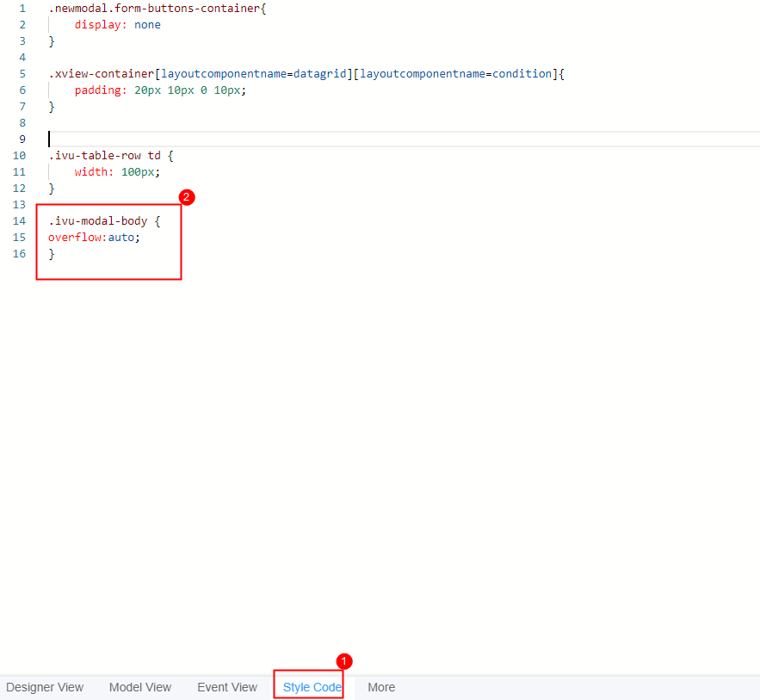760x700 pixels.
Task: Open the Event View tab
Action: (227, 687)
